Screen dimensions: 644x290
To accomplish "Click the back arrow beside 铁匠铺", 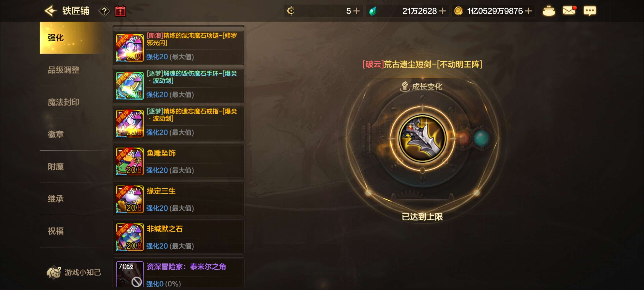I will [x=51, y=11].
